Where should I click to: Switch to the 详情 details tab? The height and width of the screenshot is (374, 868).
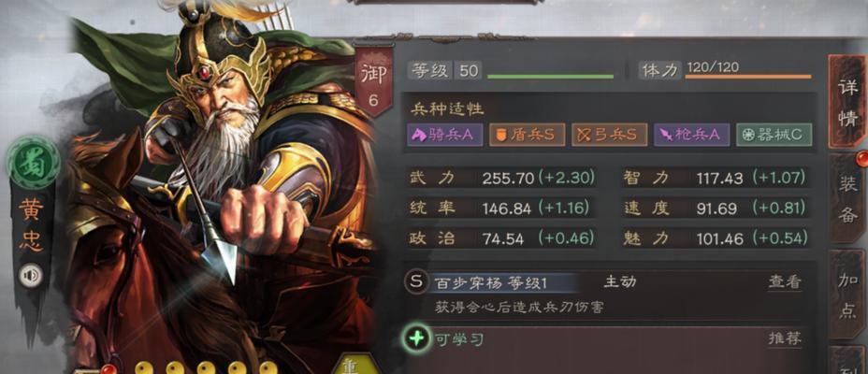847,101
